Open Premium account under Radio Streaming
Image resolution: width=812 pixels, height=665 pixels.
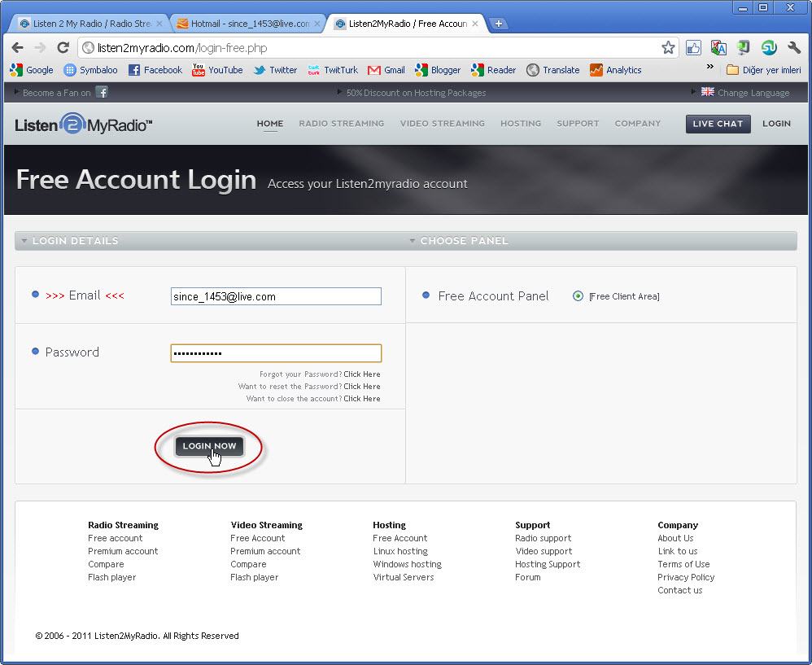pos(123,551)
